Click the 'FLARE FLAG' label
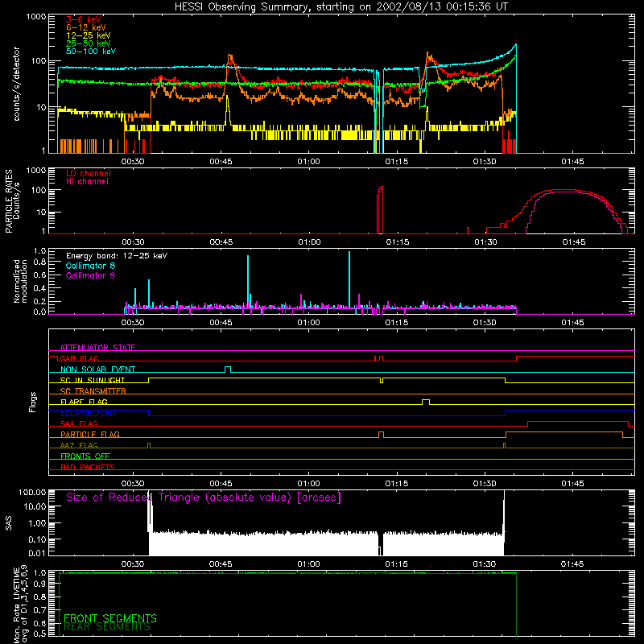Screen dimensions: 644x644 pos(84,402)
